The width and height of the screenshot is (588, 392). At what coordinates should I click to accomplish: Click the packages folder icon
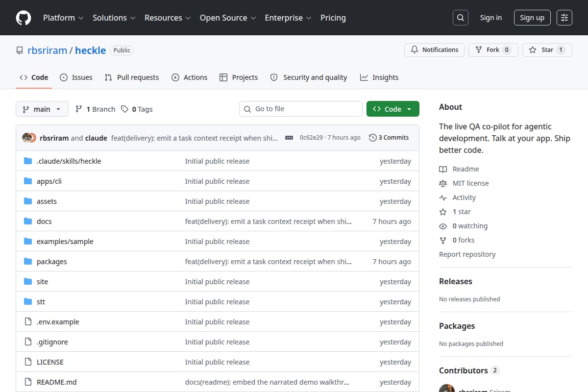28,262
